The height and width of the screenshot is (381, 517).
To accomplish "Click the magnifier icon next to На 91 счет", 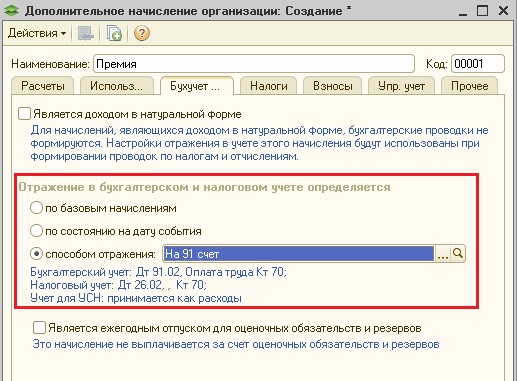I will click(x=458, y=254).
